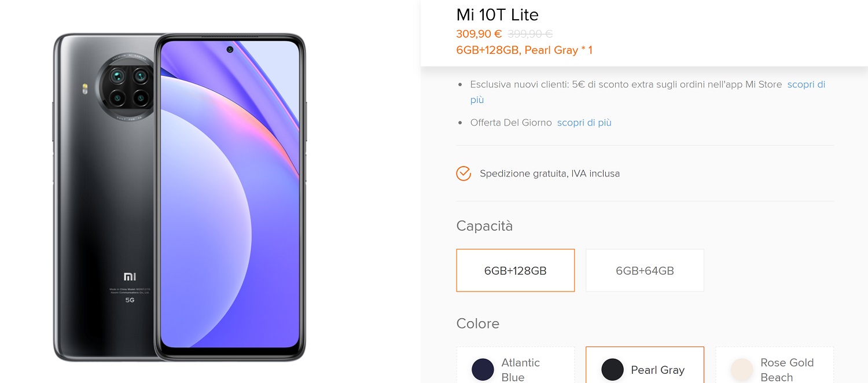868x383 pixels.
Task: Click the Pearl Gray dark color circle
Action: (x=612, y=370)
